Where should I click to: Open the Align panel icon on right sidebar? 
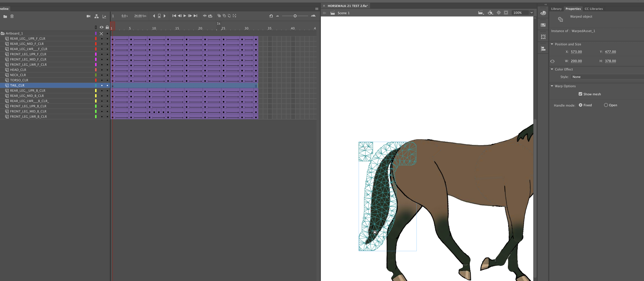click(543, 49)
